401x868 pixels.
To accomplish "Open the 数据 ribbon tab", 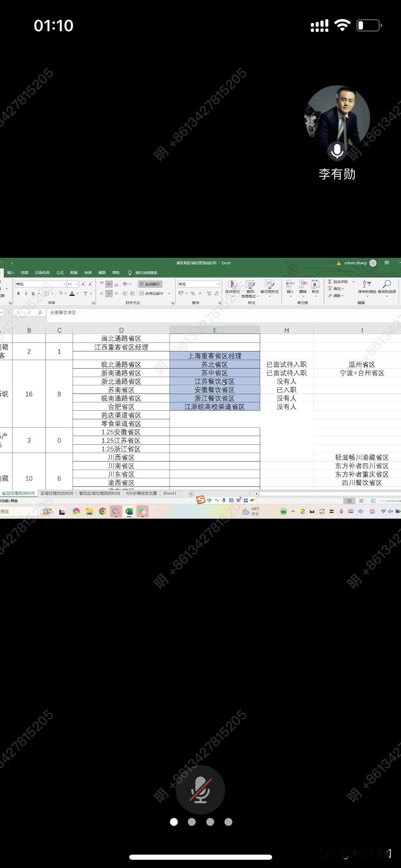I will 74,273.
